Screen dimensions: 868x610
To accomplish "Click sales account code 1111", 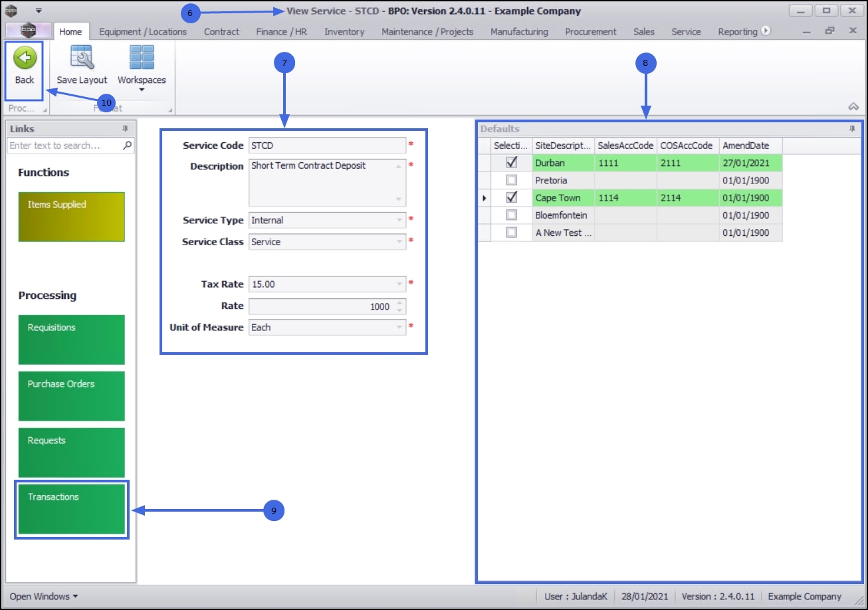I will (x=625, y=163).
